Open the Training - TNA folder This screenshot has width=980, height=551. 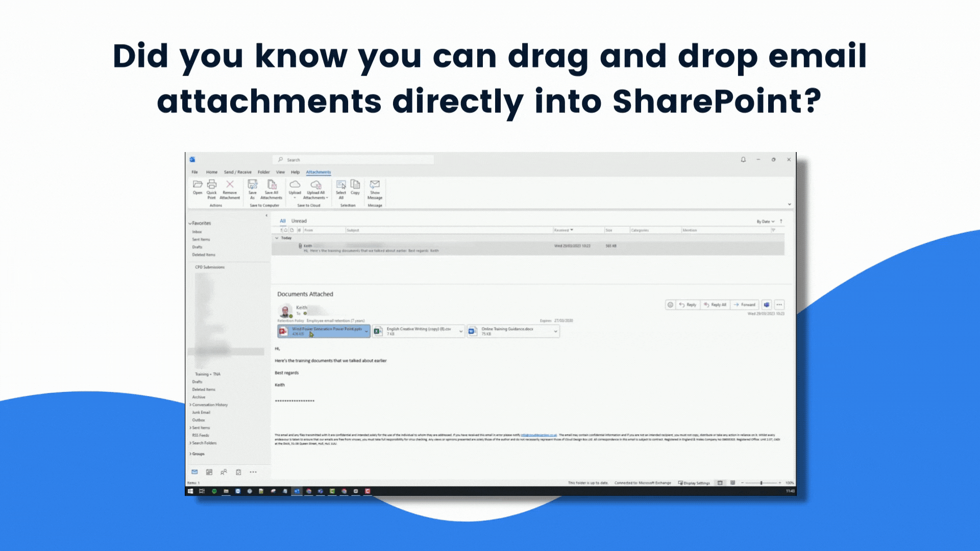point(208,374)
